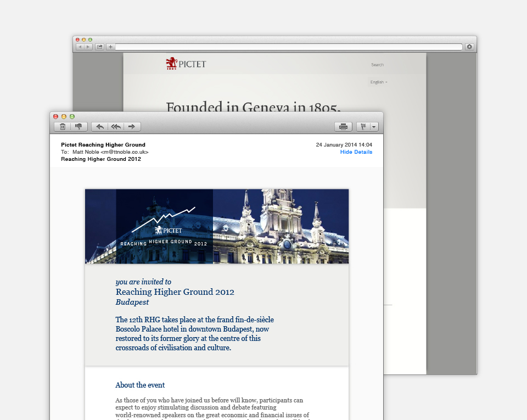Go forward using the browser forward arrow
The width and height of the screenshot is (527, 420).
(87, 47)
